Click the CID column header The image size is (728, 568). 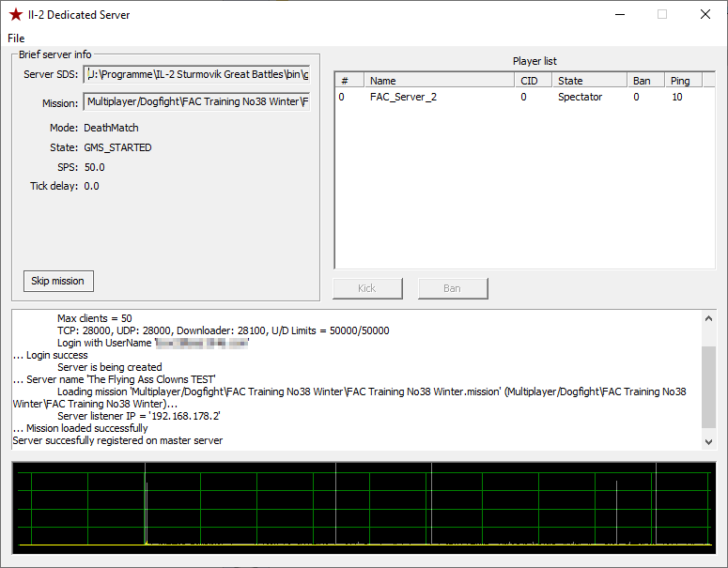(534, 81)
